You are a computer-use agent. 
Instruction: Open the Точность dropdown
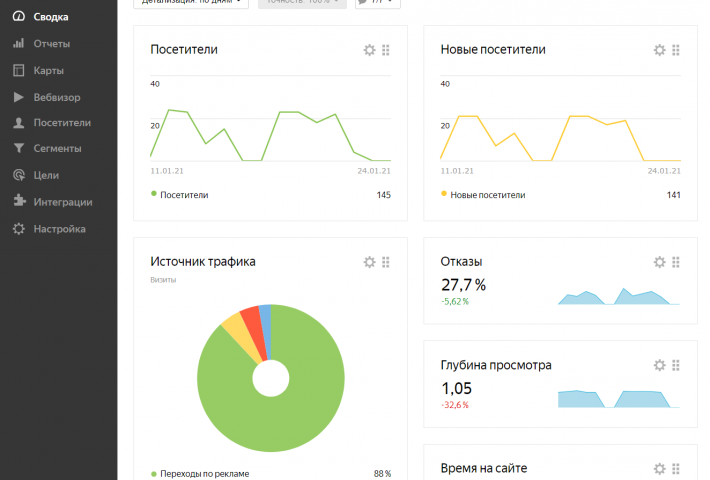pyautogui.click(x=302, y=4)
